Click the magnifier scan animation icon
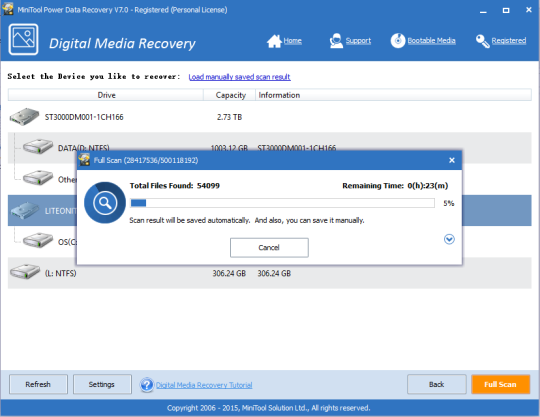This screenshot has width=540, height=417. [x=105, y=203]
